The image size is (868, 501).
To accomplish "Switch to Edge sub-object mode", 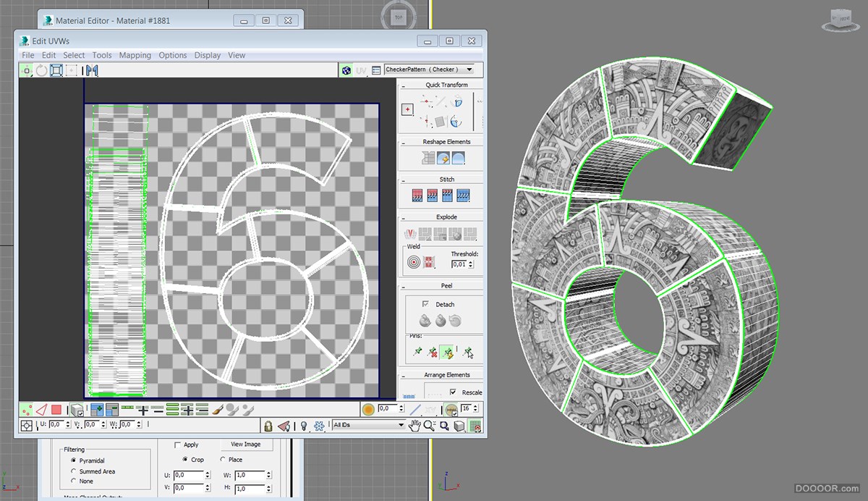I will 42,410.
